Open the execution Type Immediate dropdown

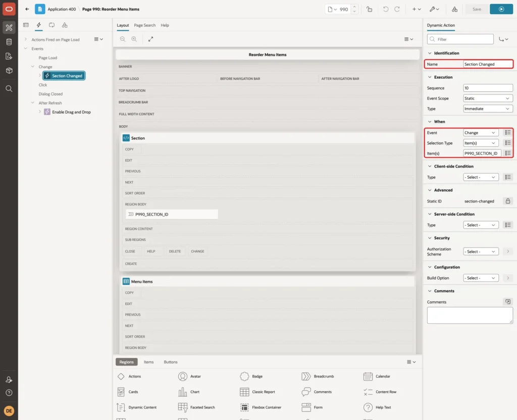pos(488,109)
